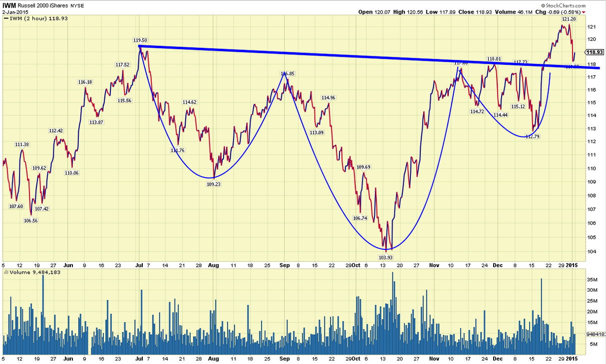Click the 'IWM (2 hour) 118.93' legend entry
Viewport: 606px width, 364px height.
point(35,18)
